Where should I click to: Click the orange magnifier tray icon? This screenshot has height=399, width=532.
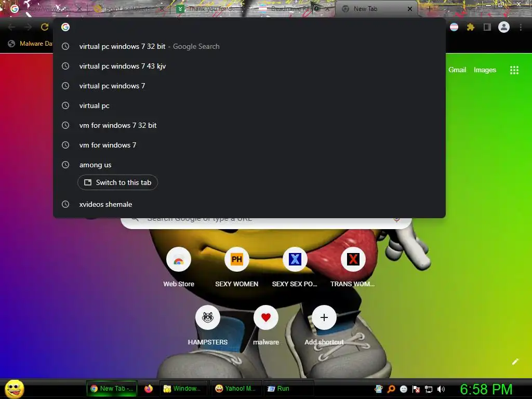click(x=391, y=389)
